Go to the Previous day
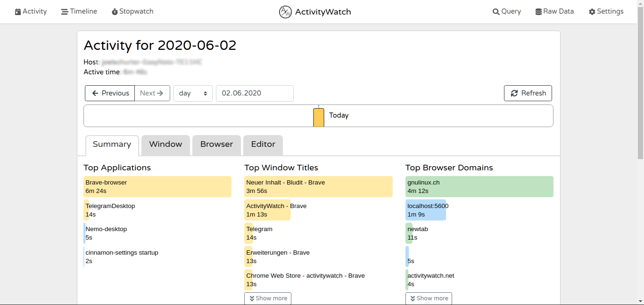This screenshot has height=305, width=644. (110, 93)
